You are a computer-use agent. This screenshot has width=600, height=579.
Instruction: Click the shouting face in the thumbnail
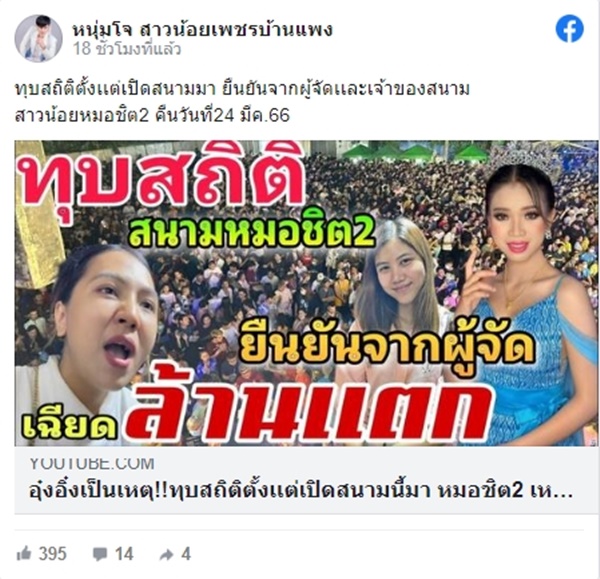(x=102, y=320)
